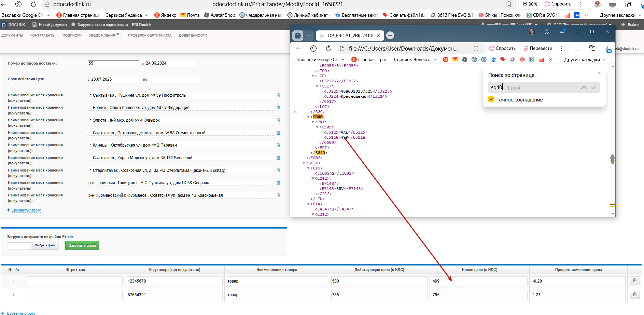The height and width of the screenshot is (315, 644).
Task: Click Выйти logout button
Action: pos(630,25)
